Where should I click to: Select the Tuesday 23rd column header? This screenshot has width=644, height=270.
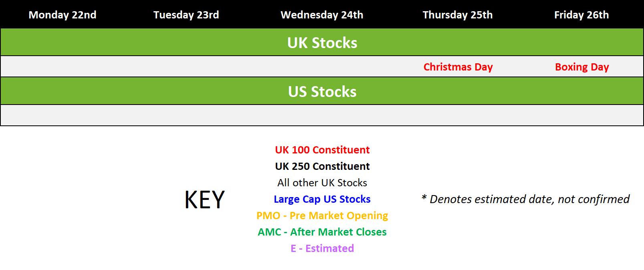click(x=186, y=15)
